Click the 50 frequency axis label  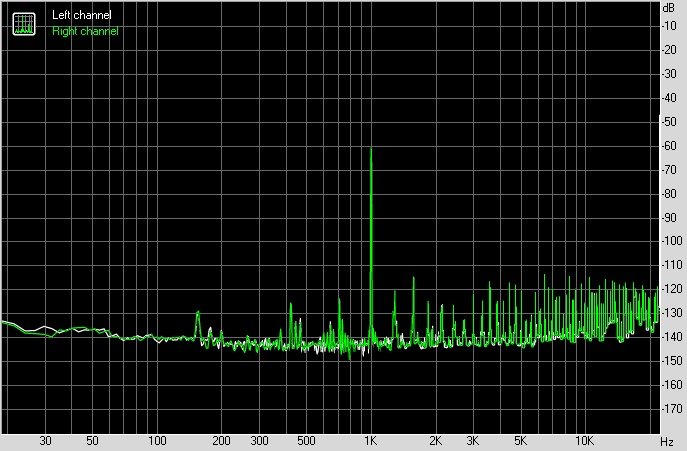92,441
